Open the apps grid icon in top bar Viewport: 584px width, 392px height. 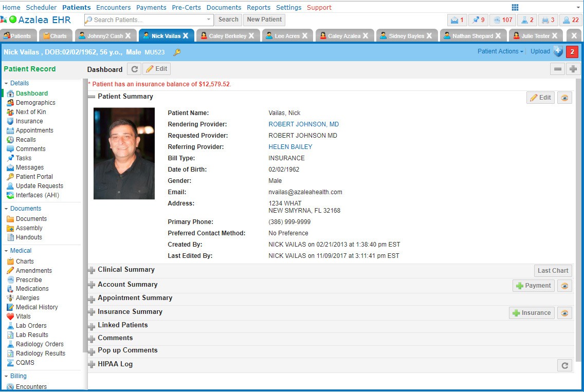(x=515, y=7)
